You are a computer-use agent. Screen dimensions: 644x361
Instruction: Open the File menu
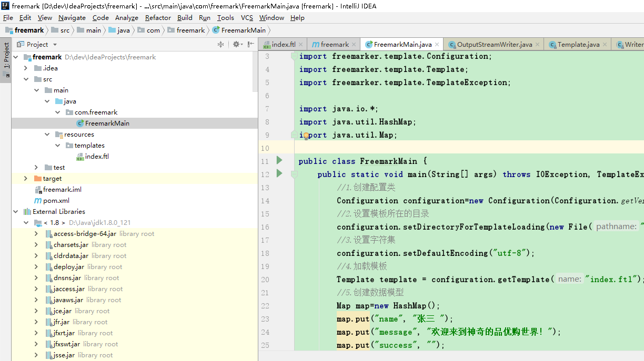coord(8,17)
